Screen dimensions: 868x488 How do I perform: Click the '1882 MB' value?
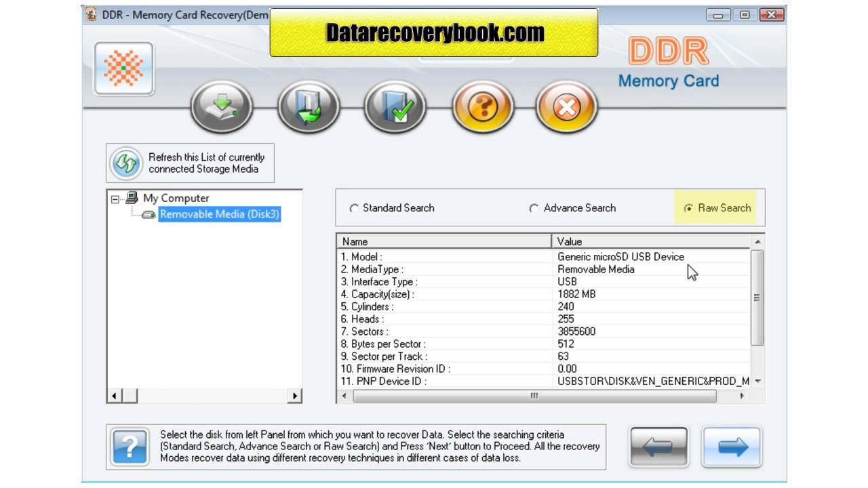click(x=576, y=294)
